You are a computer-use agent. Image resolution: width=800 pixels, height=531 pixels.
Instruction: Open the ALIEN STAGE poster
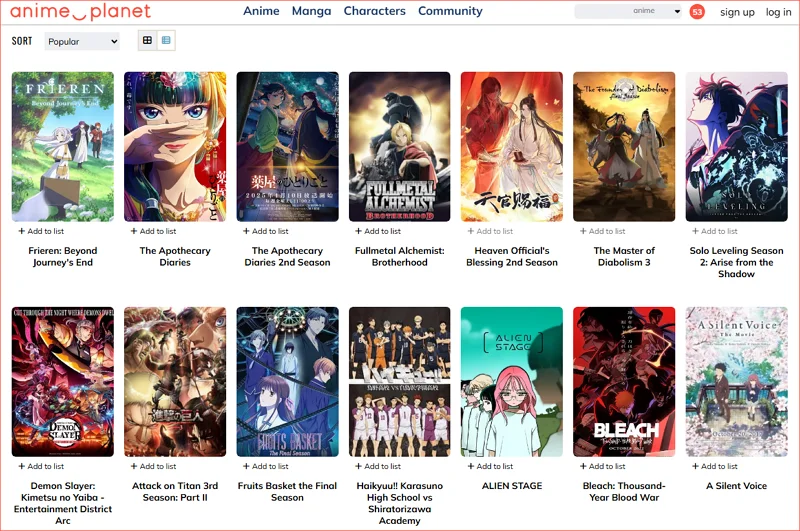512,382
